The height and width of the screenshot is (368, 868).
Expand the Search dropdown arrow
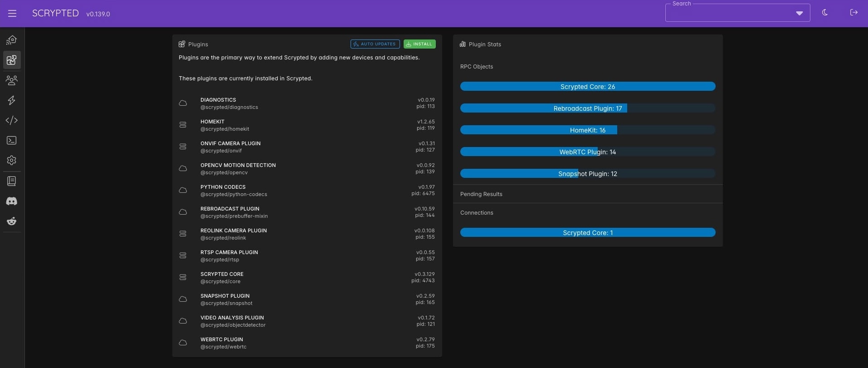pos(800,13)
